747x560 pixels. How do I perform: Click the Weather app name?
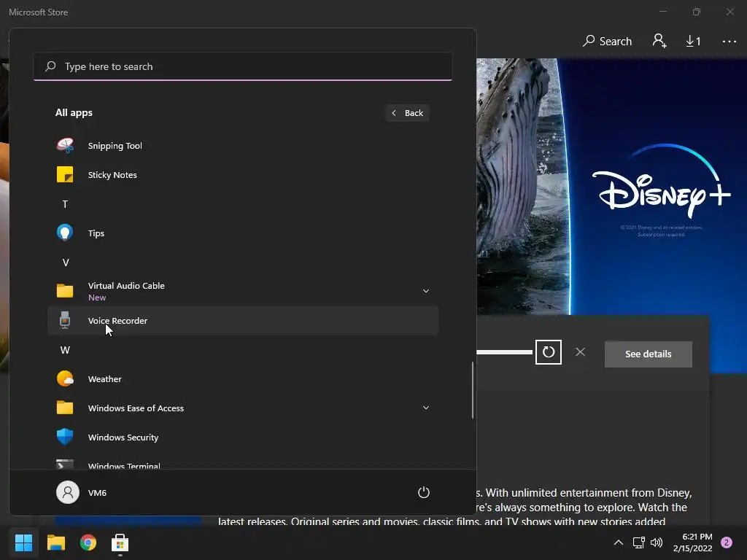[105, 379]
